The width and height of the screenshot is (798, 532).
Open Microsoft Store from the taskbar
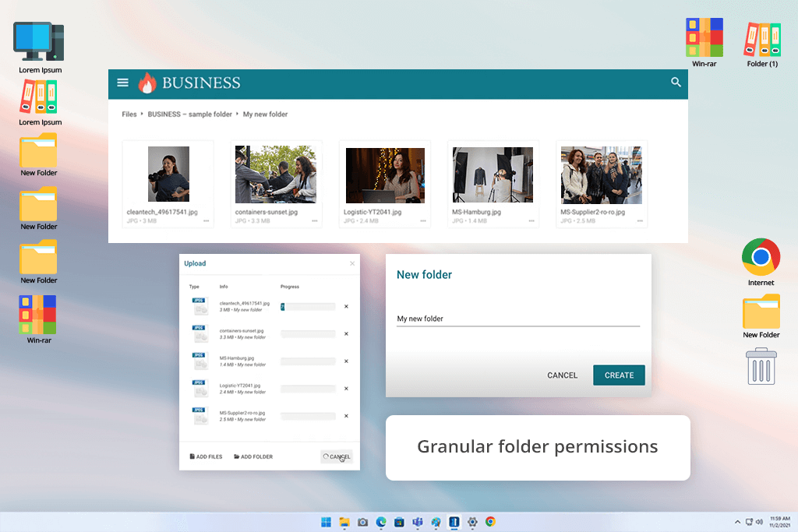pyautogui.click(x=400, y=522)
